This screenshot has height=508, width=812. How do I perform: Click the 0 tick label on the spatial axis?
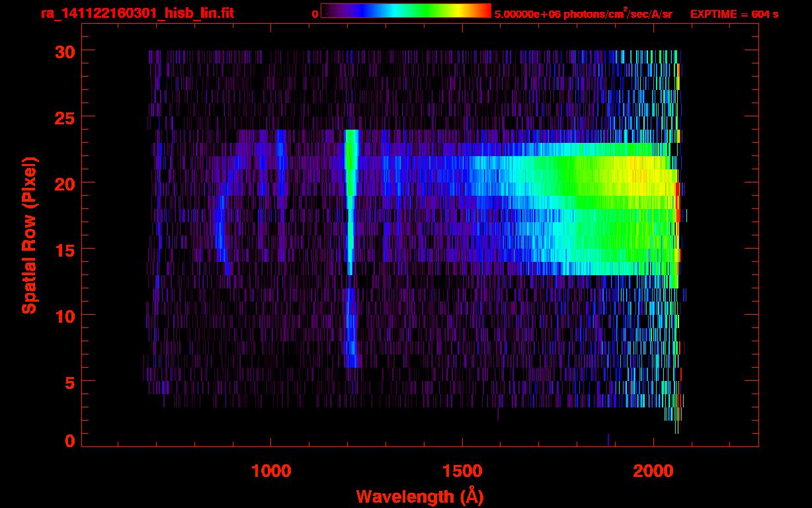69,441
